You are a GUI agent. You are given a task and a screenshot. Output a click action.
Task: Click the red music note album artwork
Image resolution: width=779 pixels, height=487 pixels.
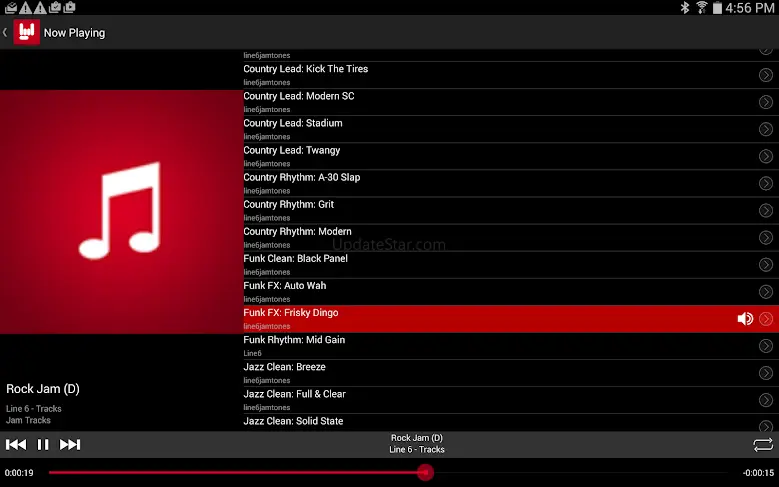coord(121,212)
